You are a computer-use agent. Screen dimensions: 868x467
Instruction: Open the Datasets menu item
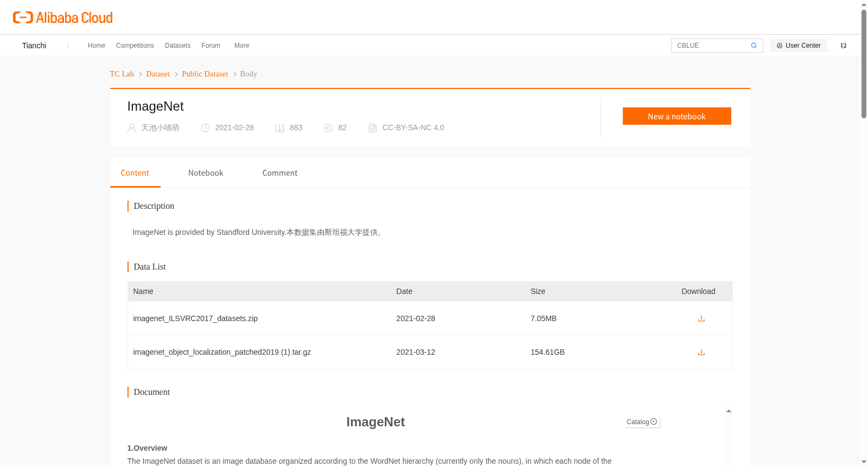pos(177,46)
